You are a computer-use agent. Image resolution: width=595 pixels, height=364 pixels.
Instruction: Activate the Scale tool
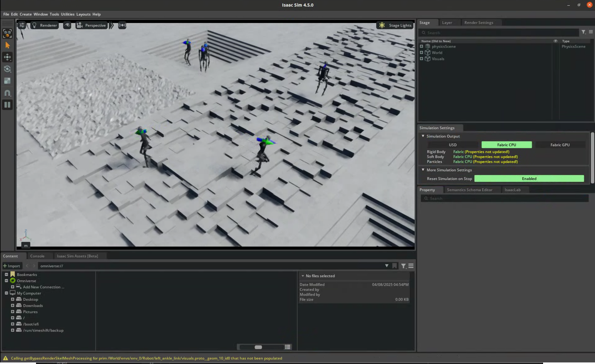tap(7, 81)
